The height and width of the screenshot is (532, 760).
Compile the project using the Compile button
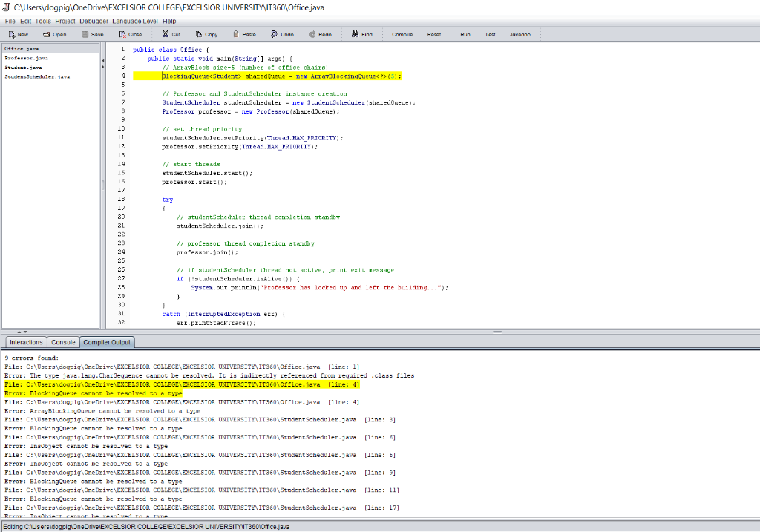click(x=402, y=33)
